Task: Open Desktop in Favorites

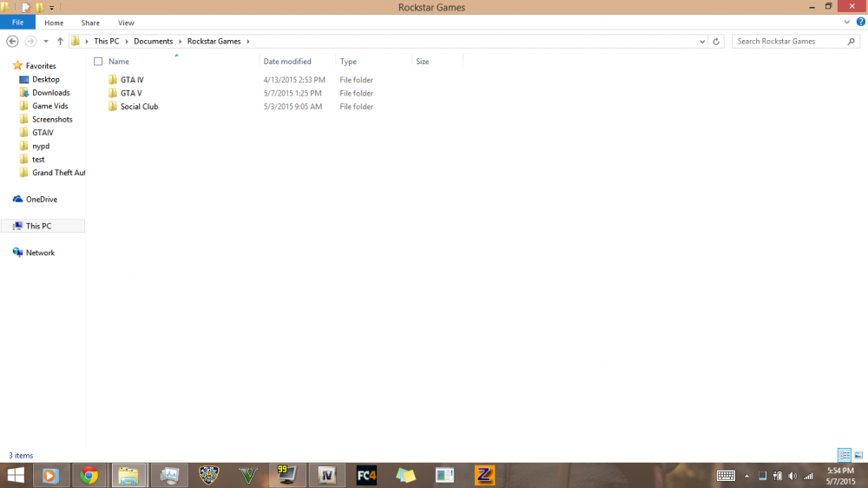Action: [45, 79]
